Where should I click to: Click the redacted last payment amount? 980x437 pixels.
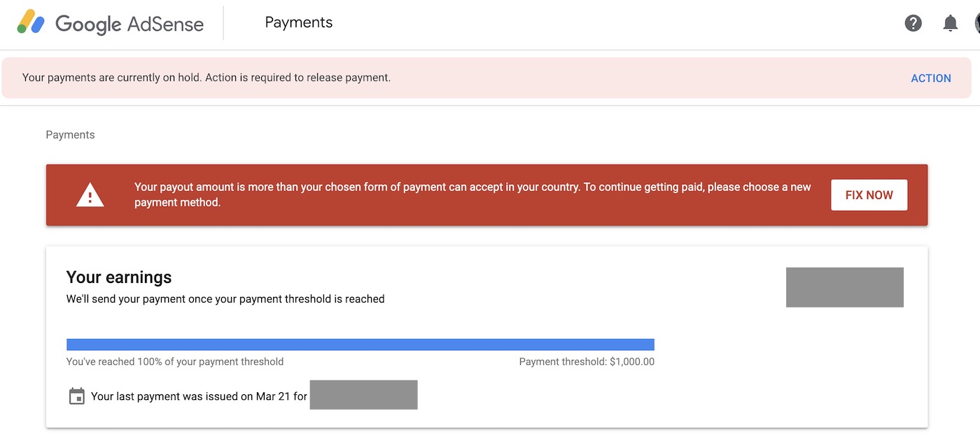click(364, 395)
